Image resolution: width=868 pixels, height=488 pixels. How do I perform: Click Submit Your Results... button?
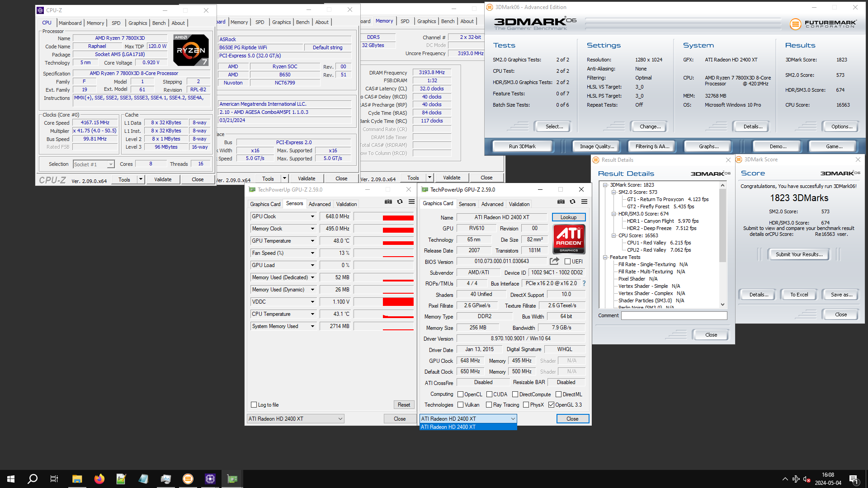pyautogui.click(x=799, y=254)
